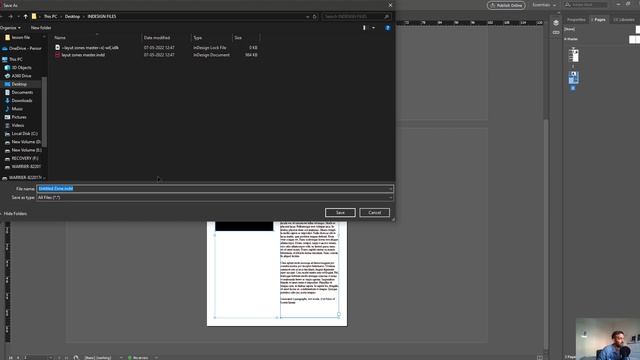Expand the File name history dropdown arrow
The width and height of the screenshot is (640, 360).
click(x=390, y=189)
